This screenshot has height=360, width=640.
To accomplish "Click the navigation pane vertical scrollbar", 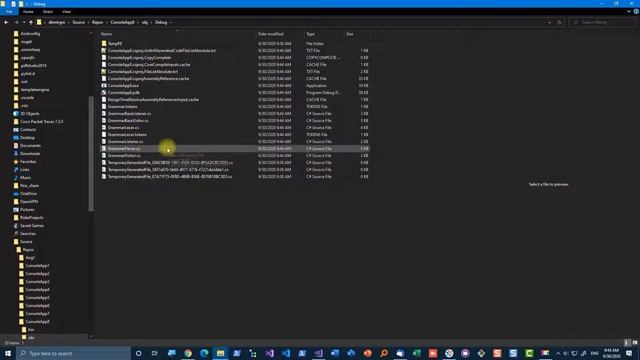I will (x=91, y=154).
